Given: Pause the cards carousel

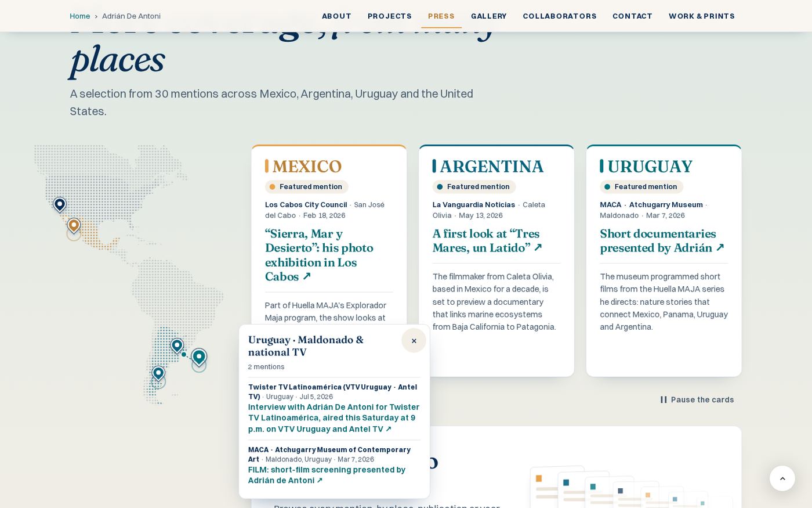Looking at the screenshot, I should 697,399.
